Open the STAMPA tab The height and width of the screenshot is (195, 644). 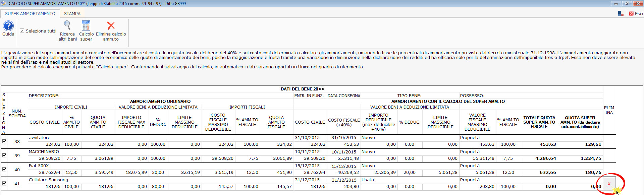point(72,13)
